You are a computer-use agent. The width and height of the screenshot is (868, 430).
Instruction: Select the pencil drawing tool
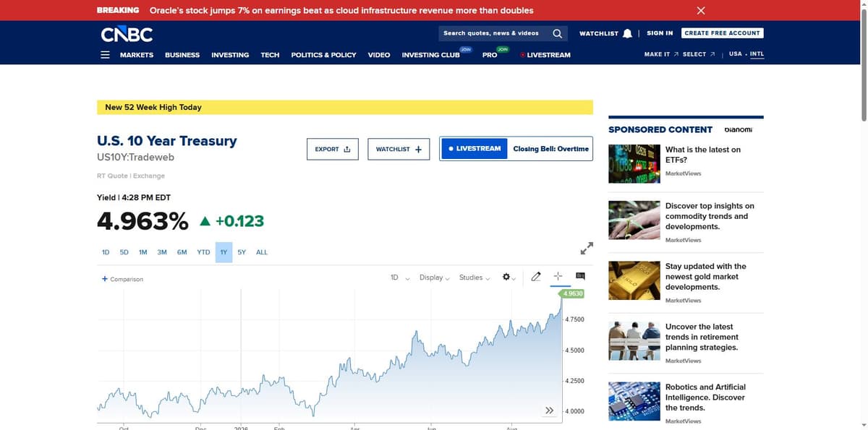tap(536, 277)
